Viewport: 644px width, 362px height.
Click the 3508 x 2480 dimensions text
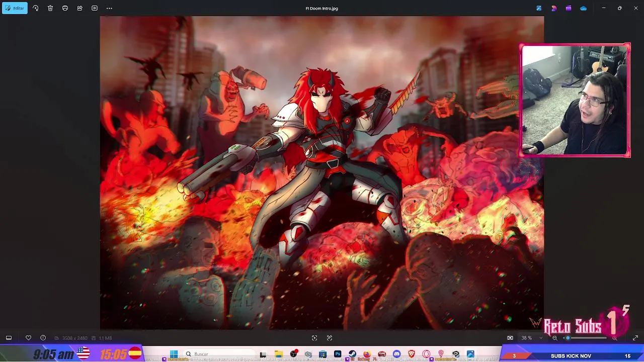[x=74, y=338]
